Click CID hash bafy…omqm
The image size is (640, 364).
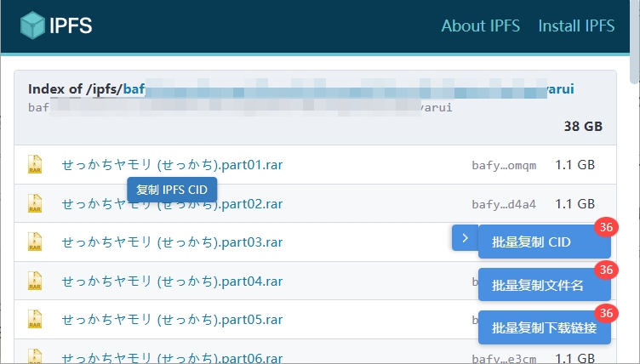[504, 165]
